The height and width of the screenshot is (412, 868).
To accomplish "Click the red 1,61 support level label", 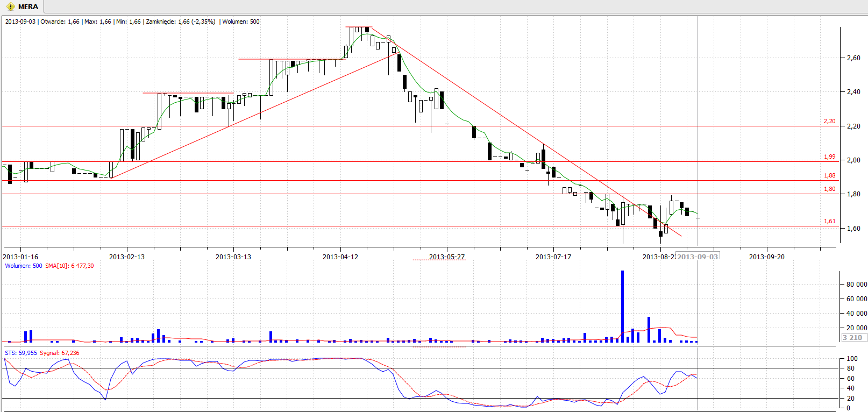I will tap(829, 222).
